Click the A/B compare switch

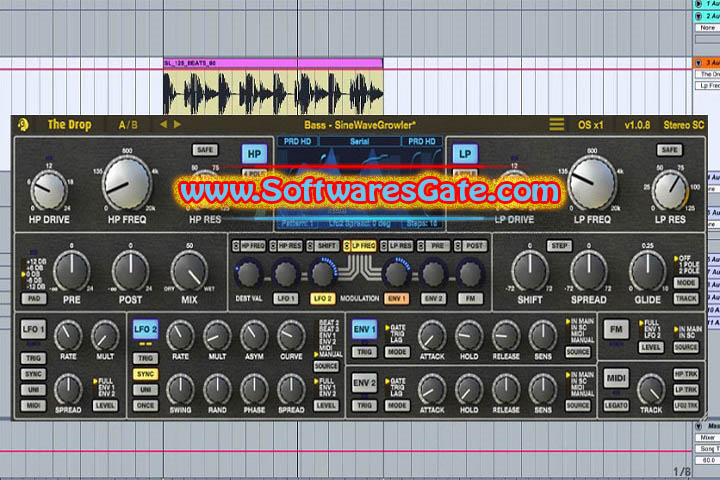click(x=128, y=125)
